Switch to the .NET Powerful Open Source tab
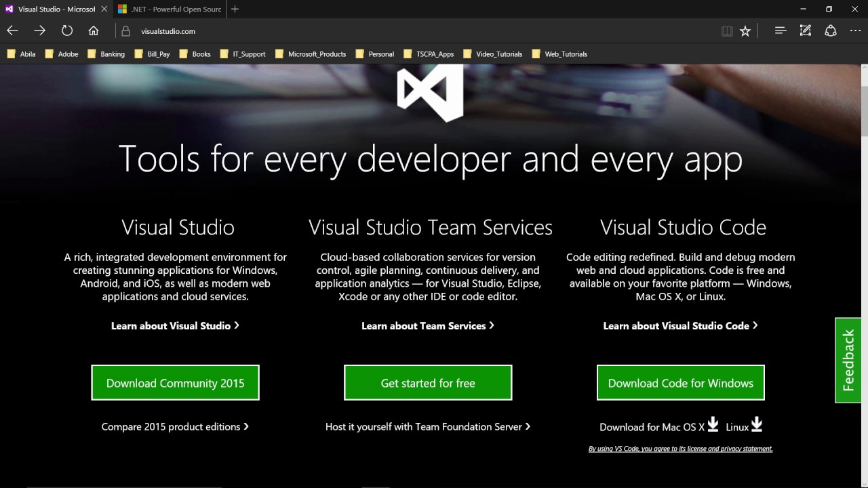The height and width of the screenshot is (488, 868). [170, 9]
